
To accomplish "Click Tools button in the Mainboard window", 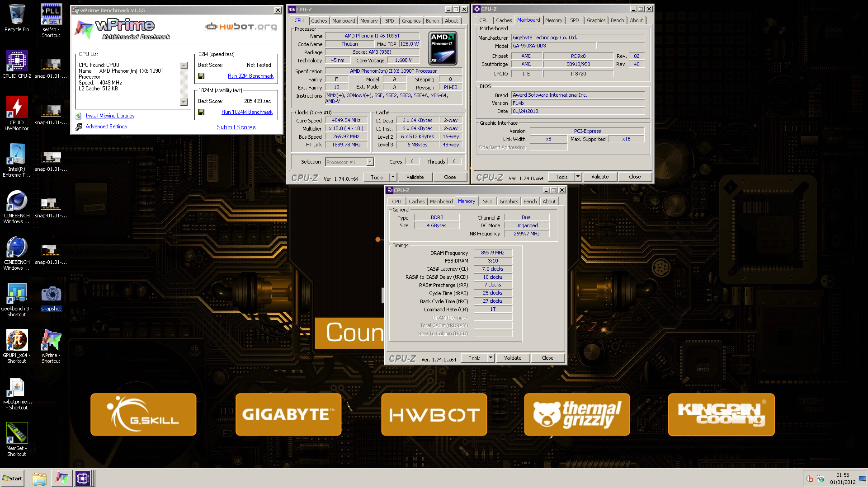I will 561,177.
